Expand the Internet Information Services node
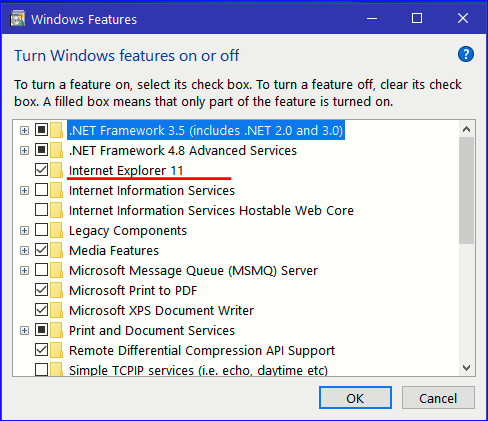The image size is (488, 421). (24, 190)
